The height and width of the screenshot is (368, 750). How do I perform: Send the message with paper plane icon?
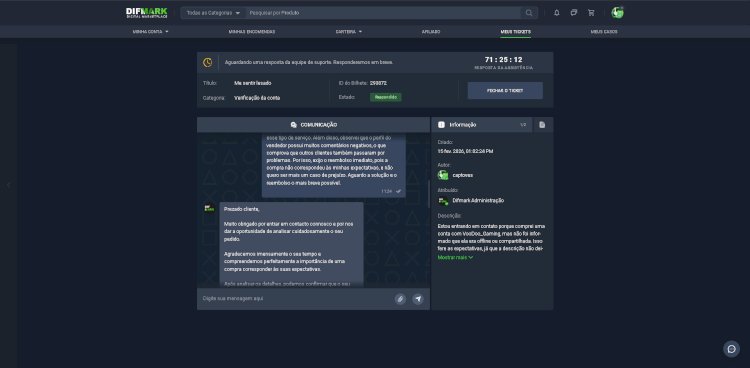(x=418, y=299)
